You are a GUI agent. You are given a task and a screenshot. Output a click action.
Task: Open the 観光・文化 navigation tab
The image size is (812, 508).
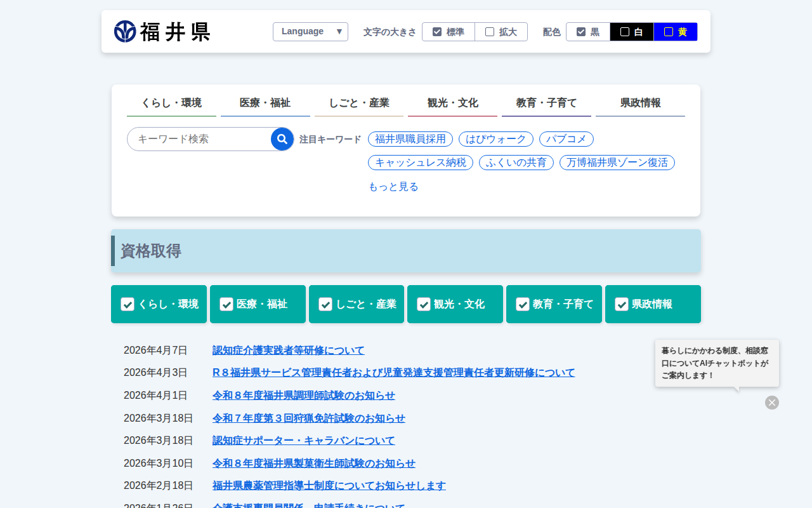(452, 103)
